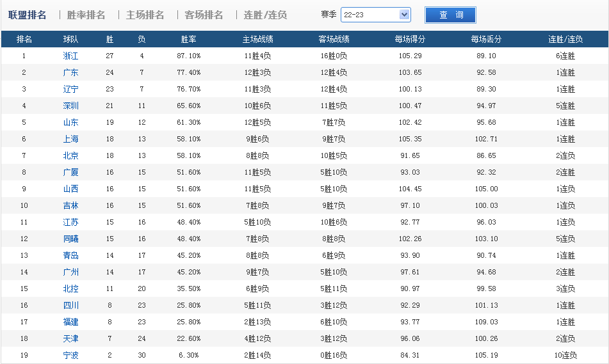Open the 胜率排名 tab
Screen dimensions: 609x364
tap(86, 15)
